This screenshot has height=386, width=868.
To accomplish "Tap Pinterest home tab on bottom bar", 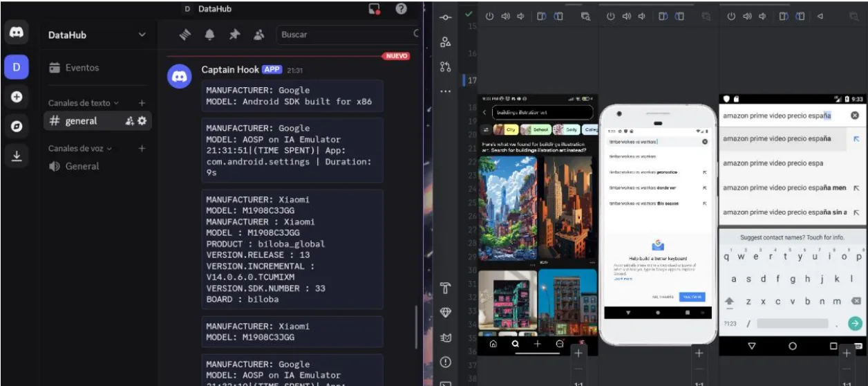I will coord(493,344).
